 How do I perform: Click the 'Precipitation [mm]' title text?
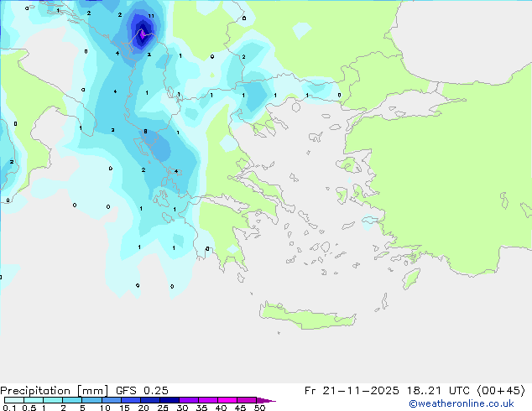pos(54,391)
